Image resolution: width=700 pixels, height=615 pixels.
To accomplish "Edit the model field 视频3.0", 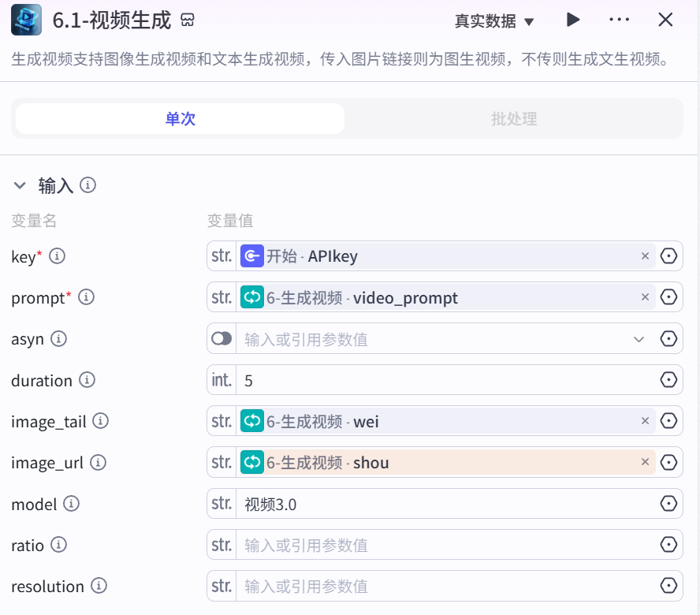I will coord(446,505).
